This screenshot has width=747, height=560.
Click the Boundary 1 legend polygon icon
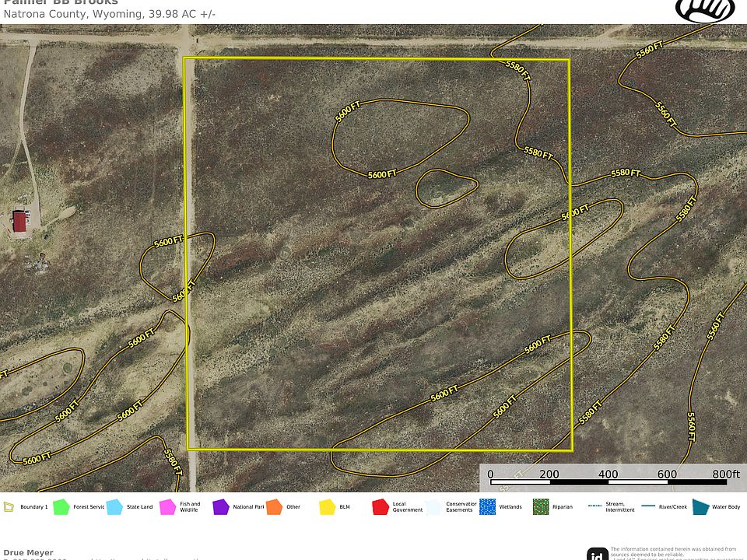[9, 506]
